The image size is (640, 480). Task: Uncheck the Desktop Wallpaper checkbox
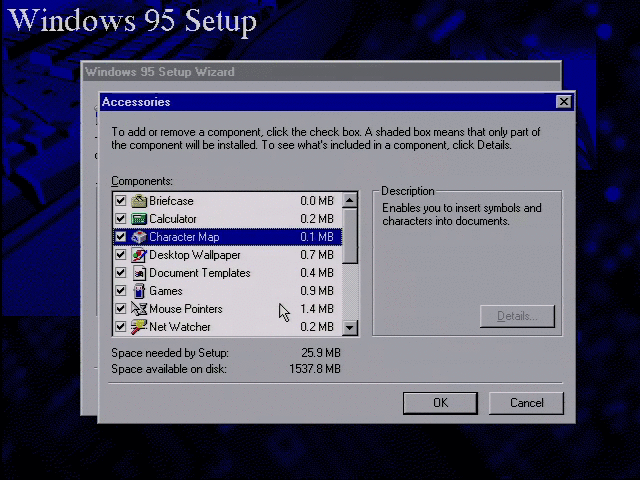tap(120, 255)
